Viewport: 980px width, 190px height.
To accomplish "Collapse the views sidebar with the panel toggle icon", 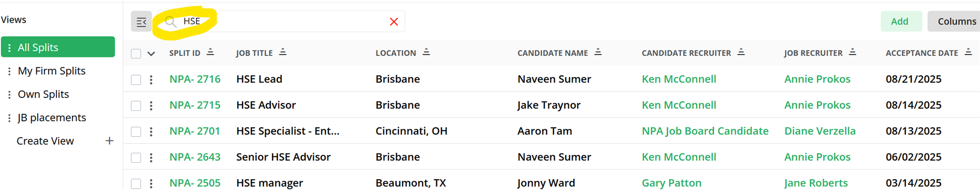I will pos(141,22).
